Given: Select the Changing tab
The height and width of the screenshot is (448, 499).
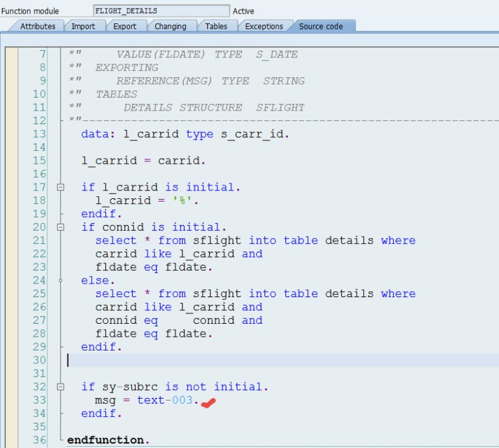Looking at the screenshot, I should click(170, 26).
